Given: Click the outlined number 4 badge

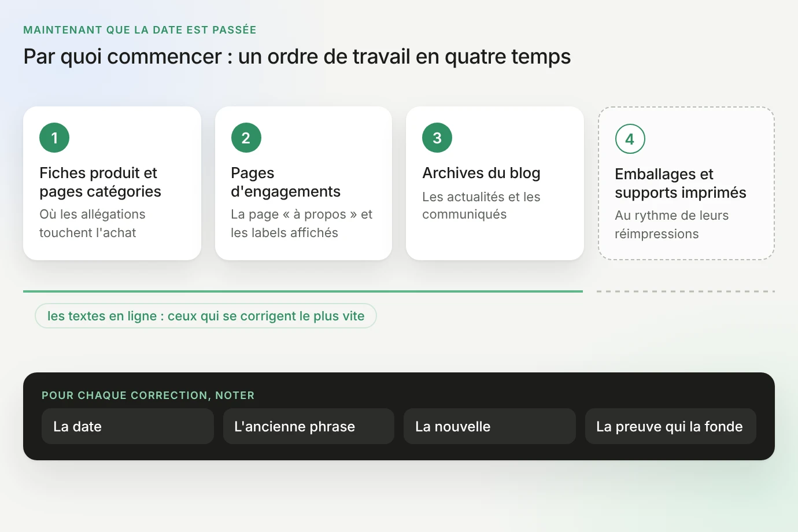Looking at the screenshot, I should 630,139.
